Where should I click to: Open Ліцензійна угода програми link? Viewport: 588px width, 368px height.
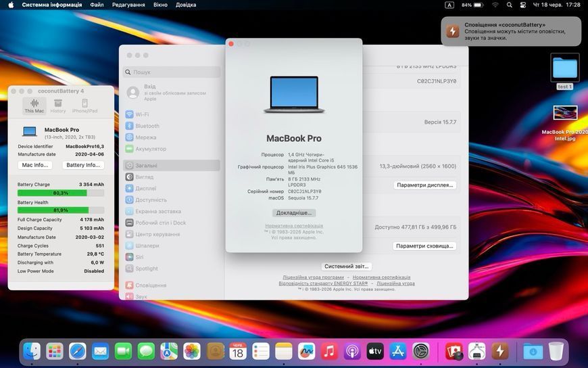tap(313, 277)
